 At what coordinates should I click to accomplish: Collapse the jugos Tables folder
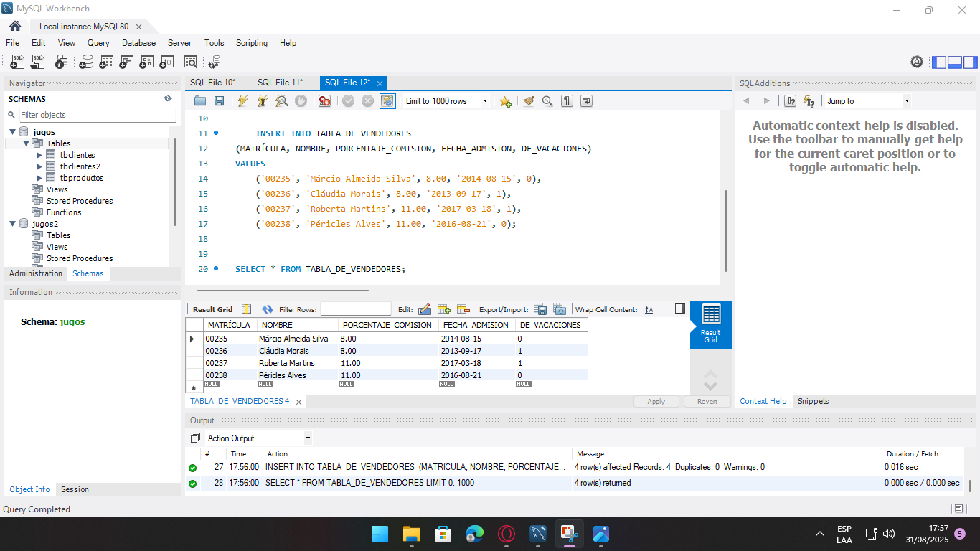[x=27, y=143]
